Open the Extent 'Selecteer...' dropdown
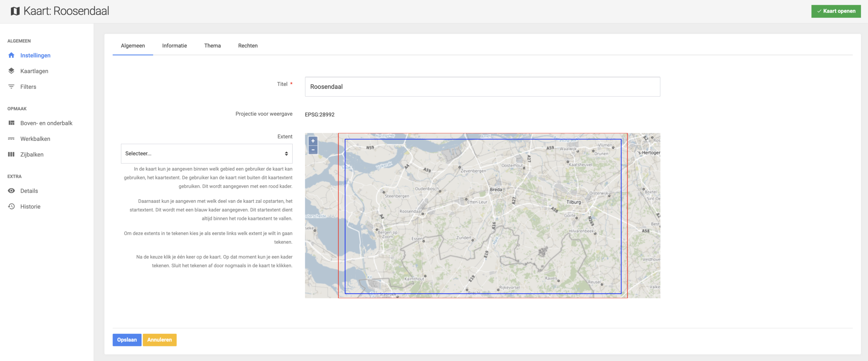This screenshot has height=361, width=868. pyautogui.click(x=206, y=154)
